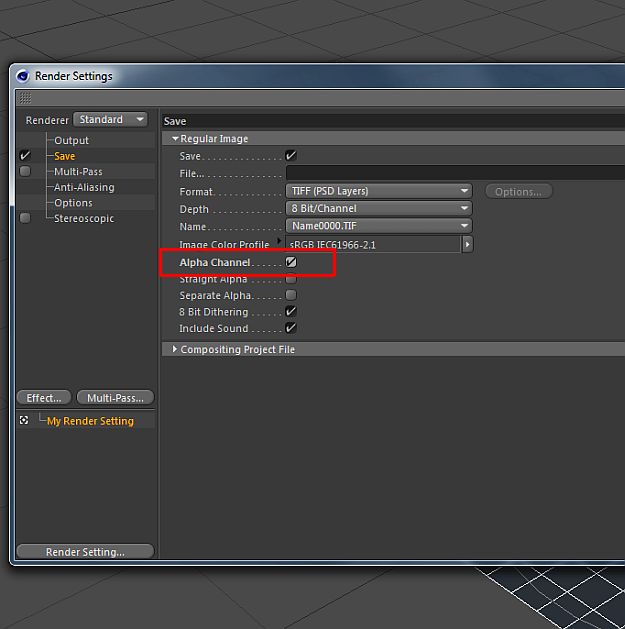Click the icon beside My Render Setting
625x629 pixels.
click(x=24, y=420)
